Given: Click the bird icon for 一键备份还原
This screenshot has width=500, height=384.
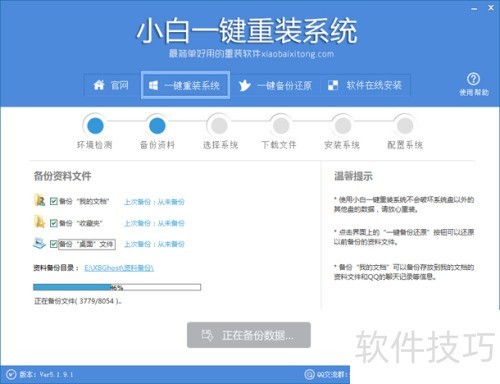Looking at the screenshot, I should click(x=244, y=86).
